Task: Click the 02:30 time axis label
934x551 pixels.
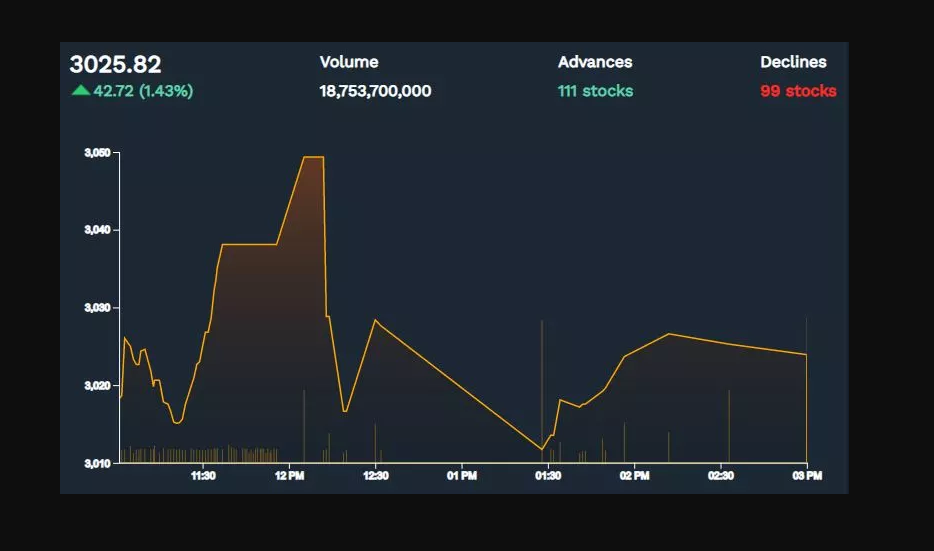Action: coord(720,476)
